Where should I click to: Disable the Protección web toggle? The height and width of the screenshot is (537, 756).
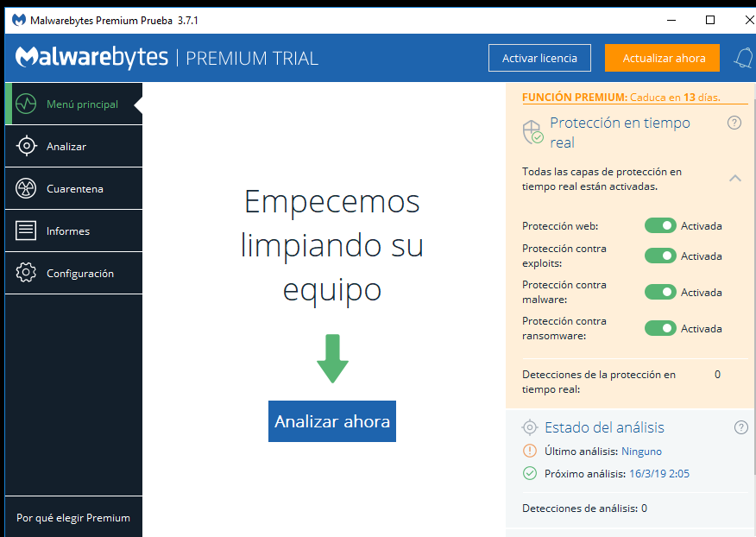pyautogui.click(x=660, y=225)
